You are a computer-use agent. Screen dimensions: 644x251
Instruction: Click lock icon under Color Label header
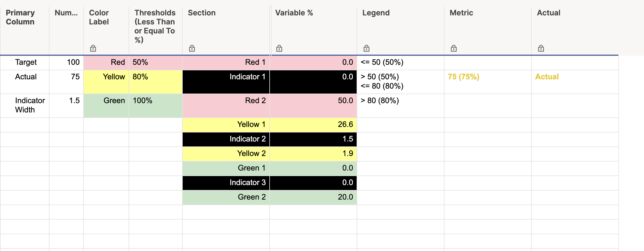click(x=93, y=48)
